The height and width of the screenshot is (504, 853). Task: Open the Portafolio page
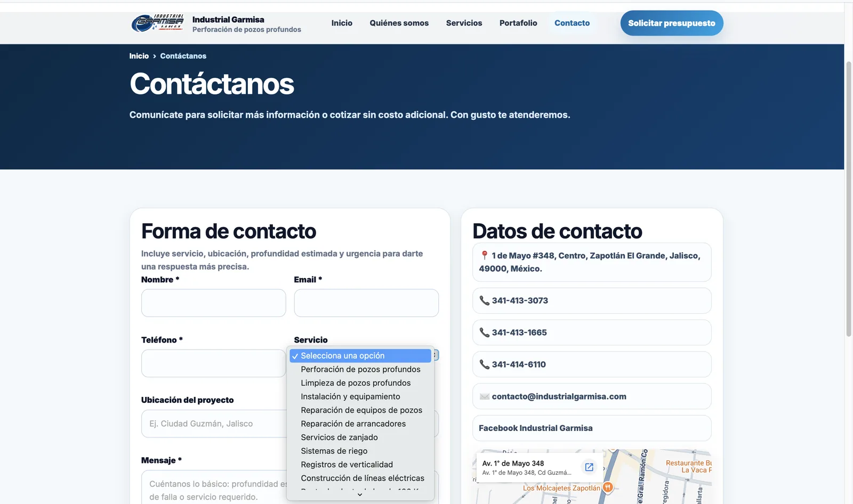pos(518,23)
